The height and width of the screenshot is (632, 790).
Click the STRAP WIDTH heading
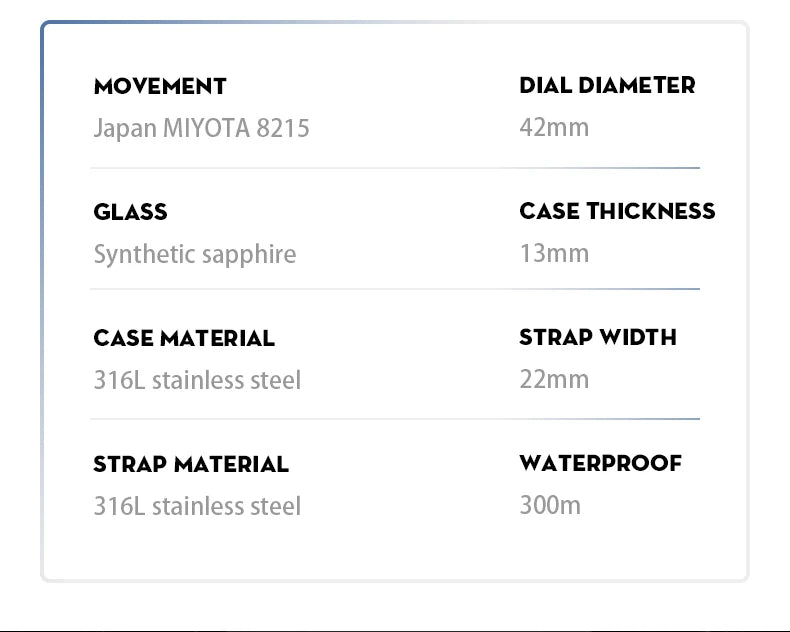coord(598,337)
